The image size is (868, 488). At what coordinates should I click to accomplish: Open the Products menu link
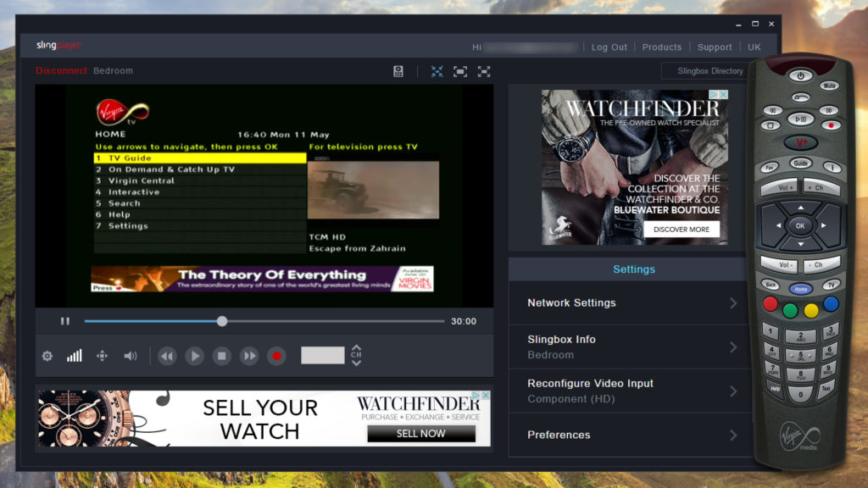661,47
